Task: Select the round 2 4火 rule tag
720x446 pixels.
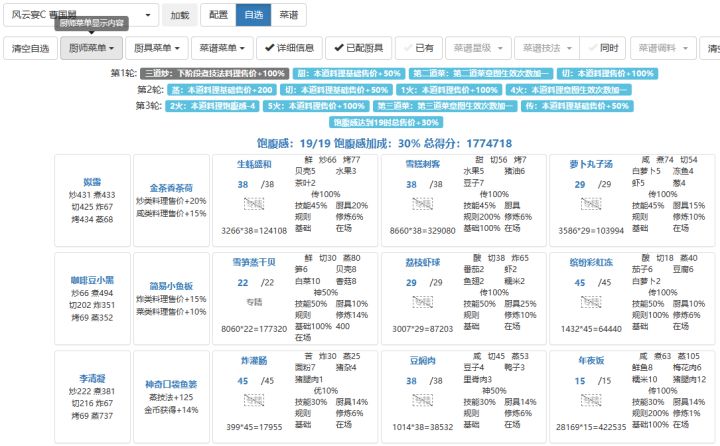Action: point(568,90)
